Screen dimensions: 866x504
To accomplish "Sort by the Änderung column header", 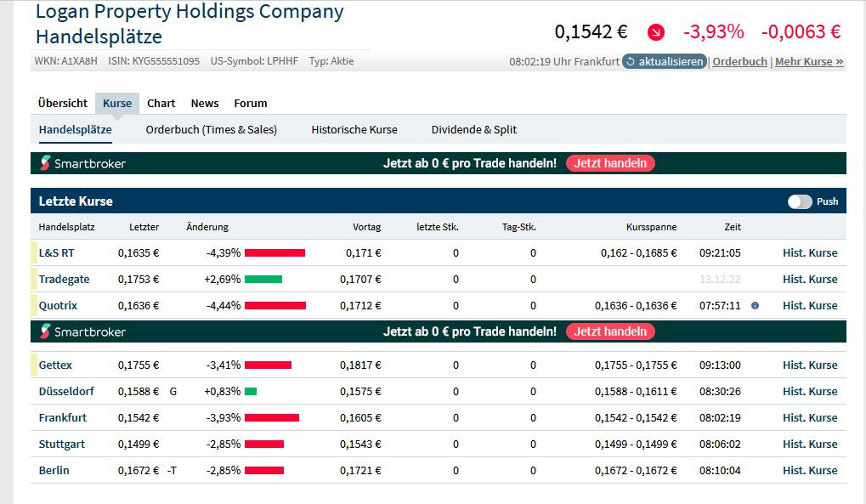I will [x=207, y=227].
